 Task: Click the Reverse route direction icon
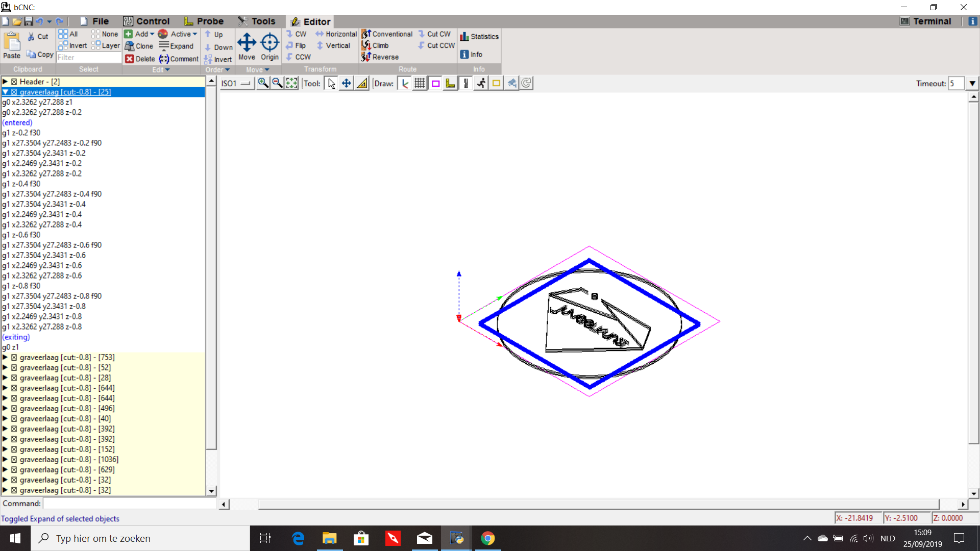pyautogui.click(x=380, y=57)
